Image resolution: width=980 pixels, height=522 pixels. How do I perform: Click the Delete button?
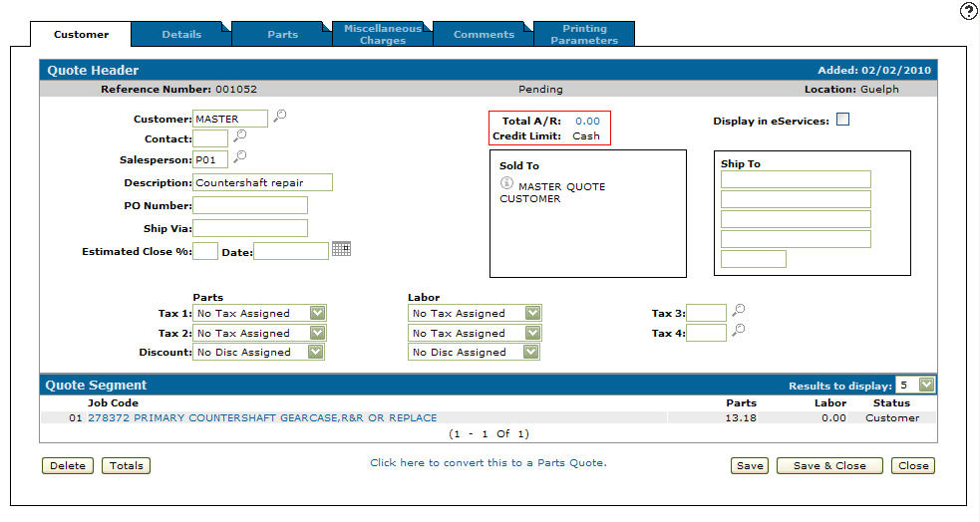(68, 466)
